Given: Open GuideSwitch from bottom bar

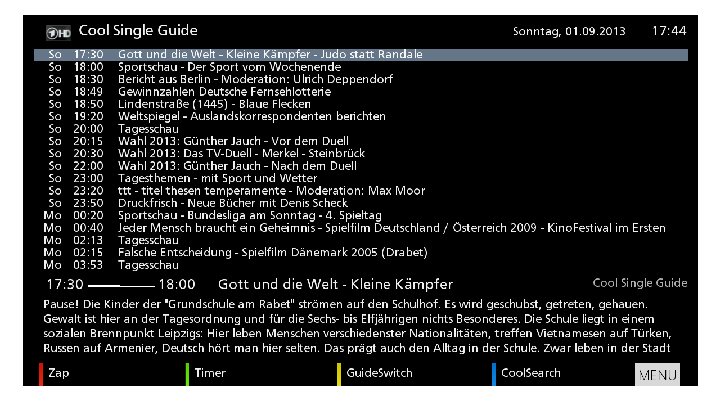Looking at the screenshot, I should click(379, 373).
